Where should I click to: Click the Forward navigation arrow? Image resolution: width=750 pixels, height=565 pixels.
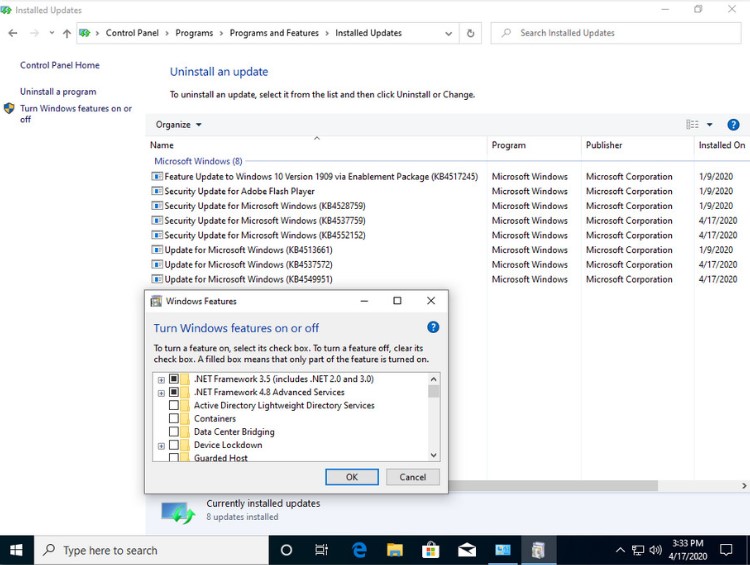point(34,33)
